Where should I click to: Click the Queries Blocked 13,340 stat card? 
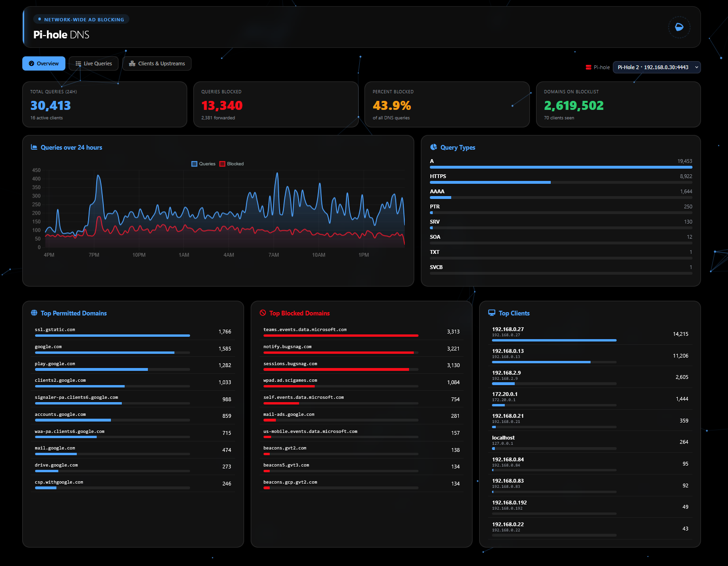click(x=276, y=104)
